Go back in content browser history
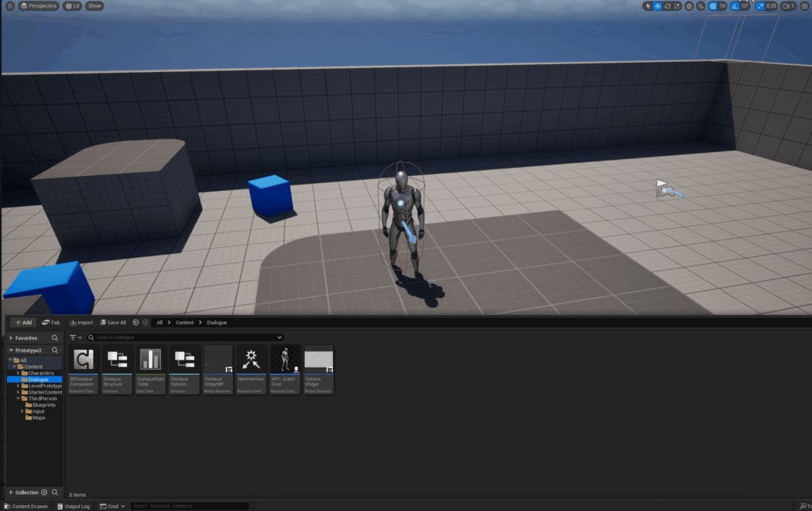Image resolution: width=812 pixels, height=511 pixels. (x=136, y=322)
